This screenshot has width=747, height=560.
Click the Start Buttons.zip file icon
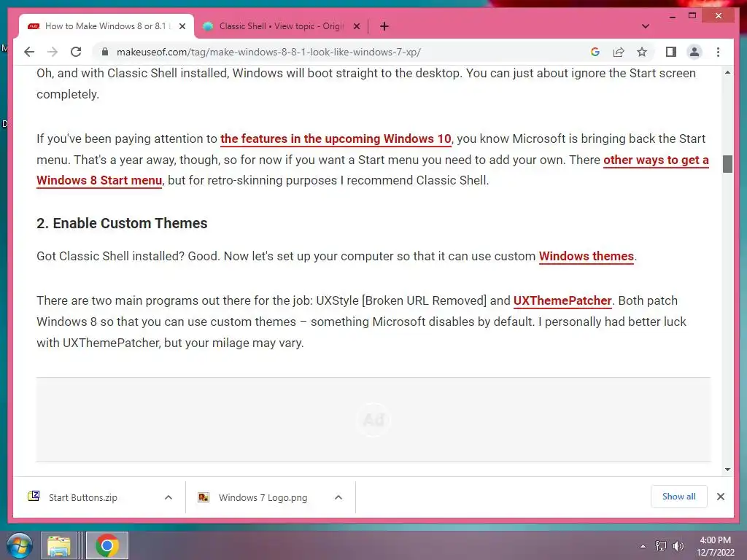pyautogui.click(x=34, y=496)
